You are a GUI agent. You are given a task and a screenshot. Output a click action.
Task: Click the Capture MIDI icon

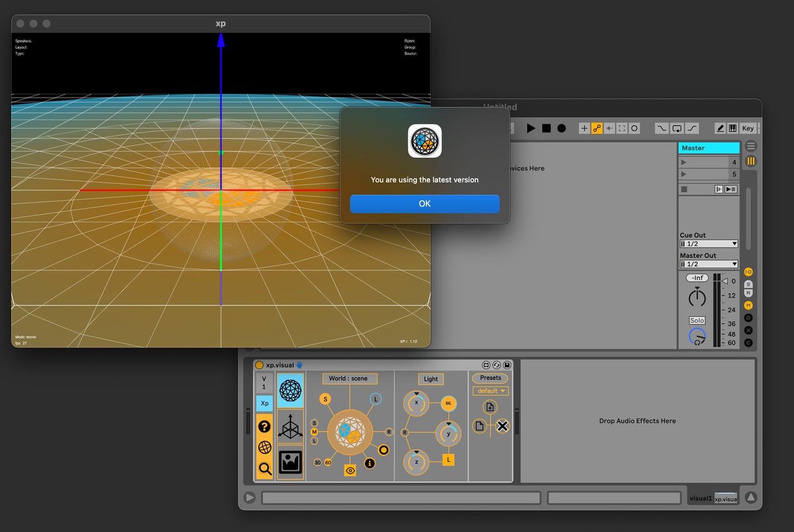[x=622, y=128]
